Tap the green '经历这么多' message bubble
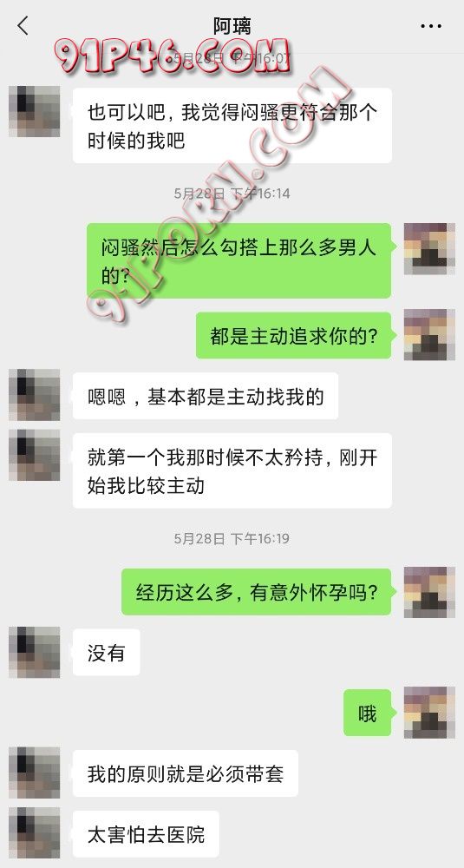Image resolution: width=464 pixels, height=868 pixels. point(257,592)
